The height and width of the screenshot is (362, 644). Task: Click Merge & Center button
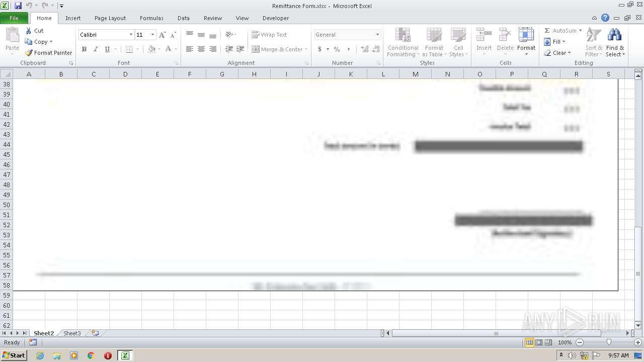[x=277, y=49]
